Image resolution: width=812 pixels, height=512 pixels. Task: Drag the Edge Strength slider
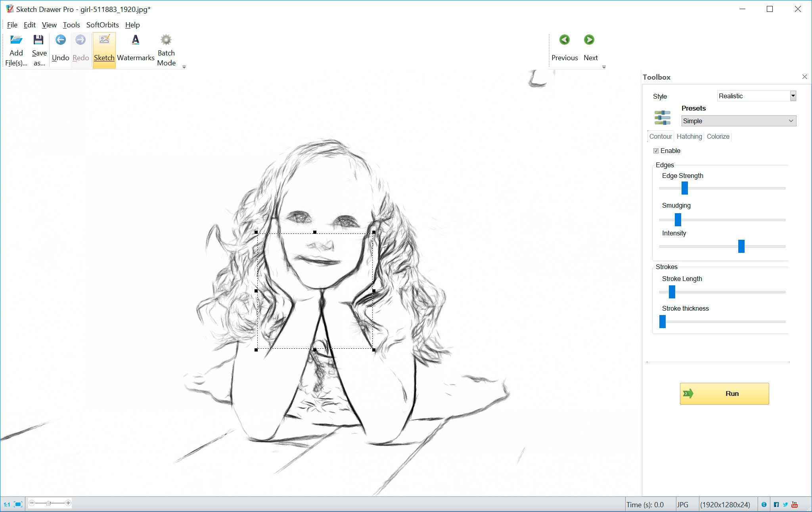[x=685, y=187]
